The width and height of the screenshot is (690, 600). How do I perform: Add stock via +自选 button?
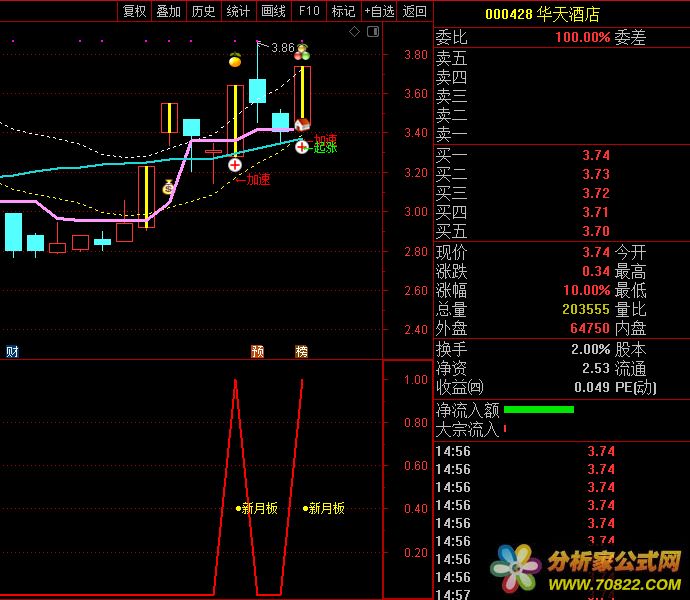click(x=379, y=11)
